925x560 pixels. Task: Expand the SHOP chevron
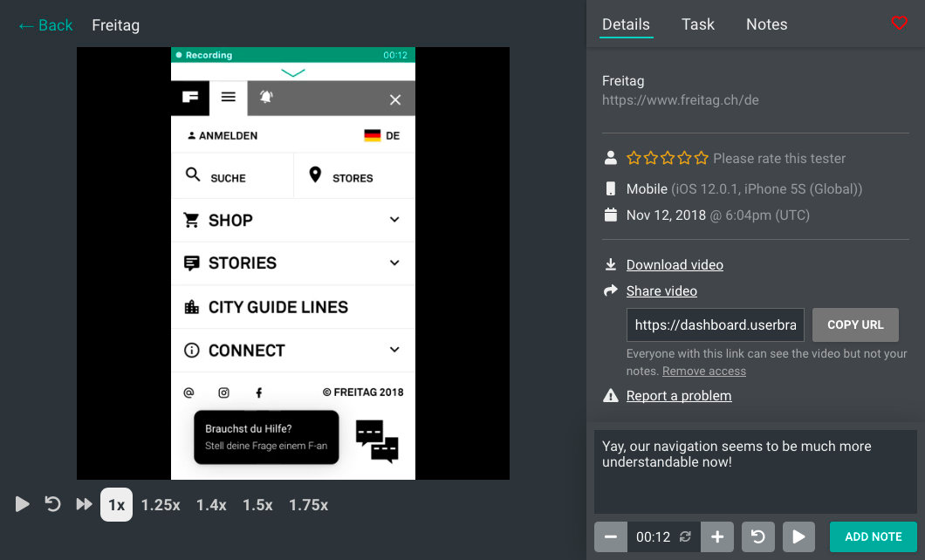click(x=394, y=219)
